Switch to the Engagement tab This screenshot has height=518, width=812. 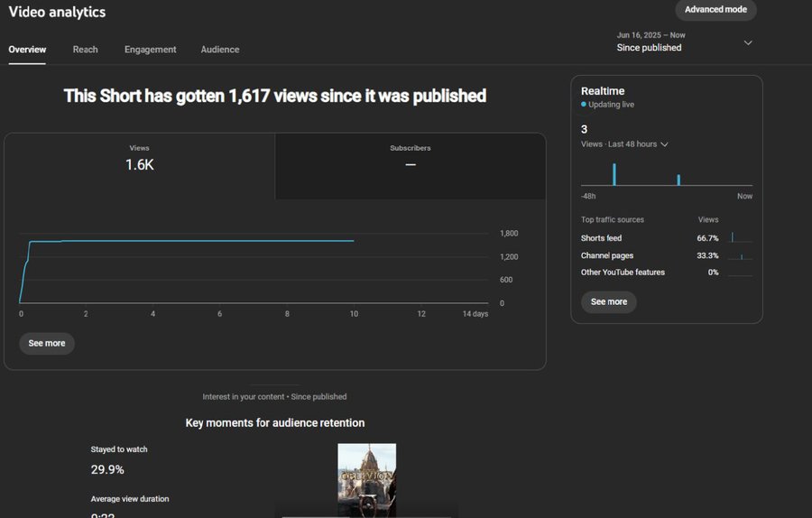point(150,50)
